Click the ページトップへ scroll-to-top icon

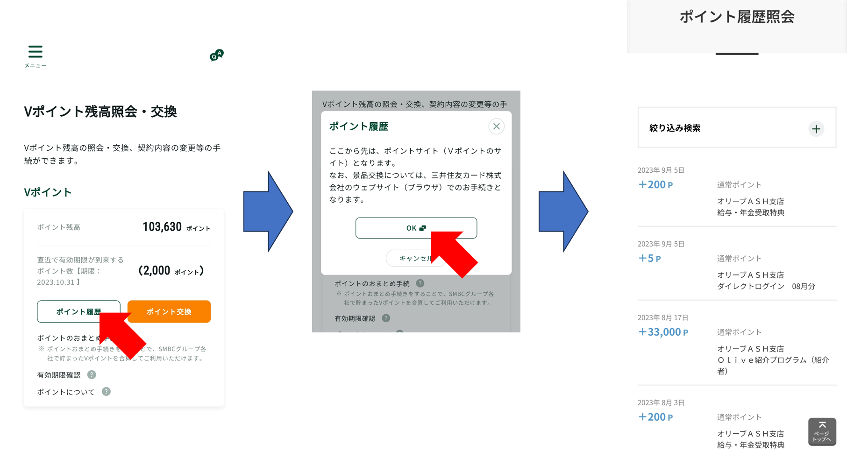(x=822, y=432)
